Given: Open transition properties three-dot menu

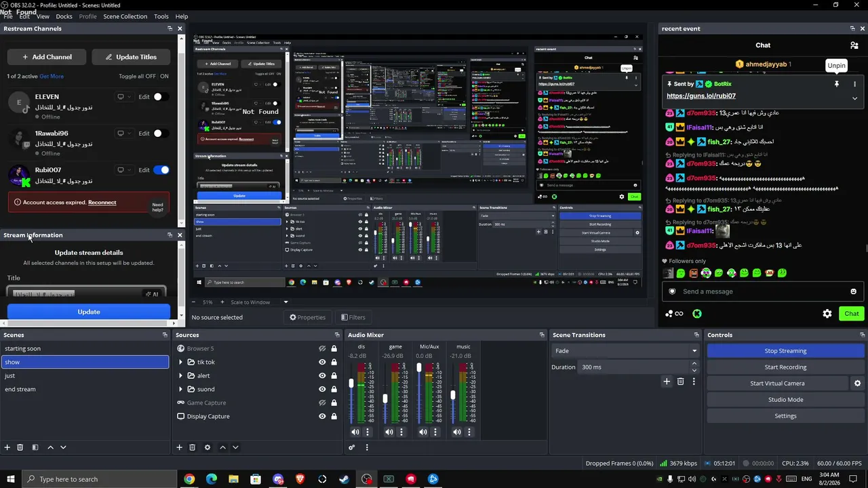Looking at the screenshot, I should pyautogui.click(x=694, y=382).
